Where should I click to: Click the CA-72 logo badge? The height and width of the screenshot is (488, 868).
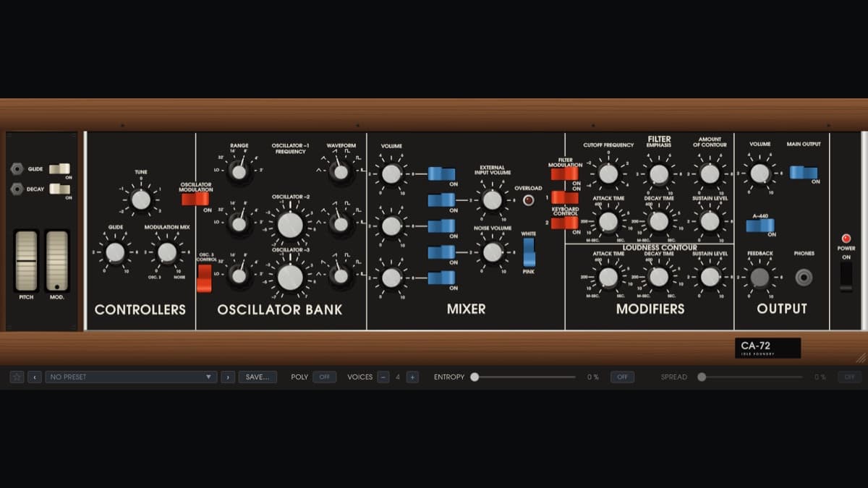767,348
